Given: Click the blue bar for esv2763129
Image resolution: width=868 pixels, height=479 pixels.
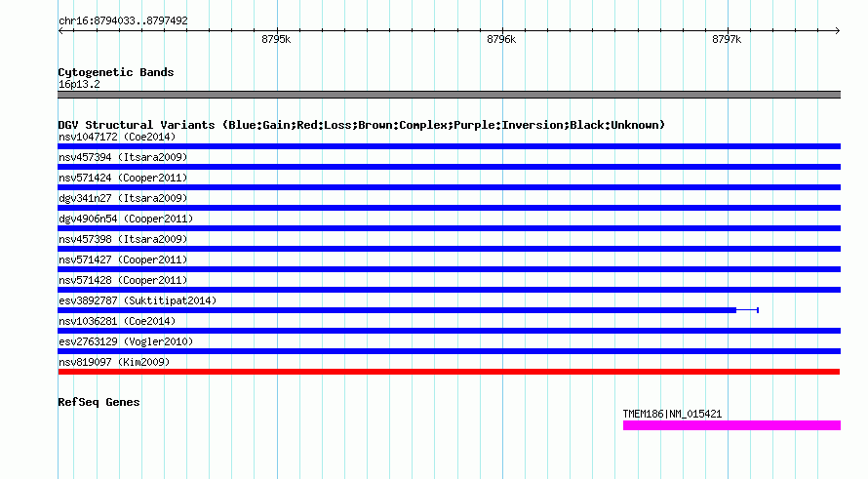Looking at the screenshot, I should click(x=449, y=351).
